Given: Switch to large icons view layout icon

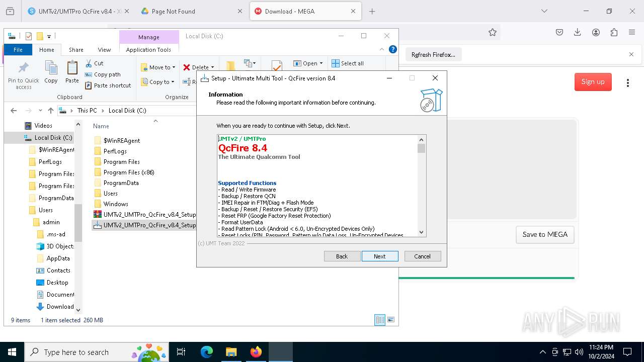Looking at the screenshot, I should coord(390,320).
